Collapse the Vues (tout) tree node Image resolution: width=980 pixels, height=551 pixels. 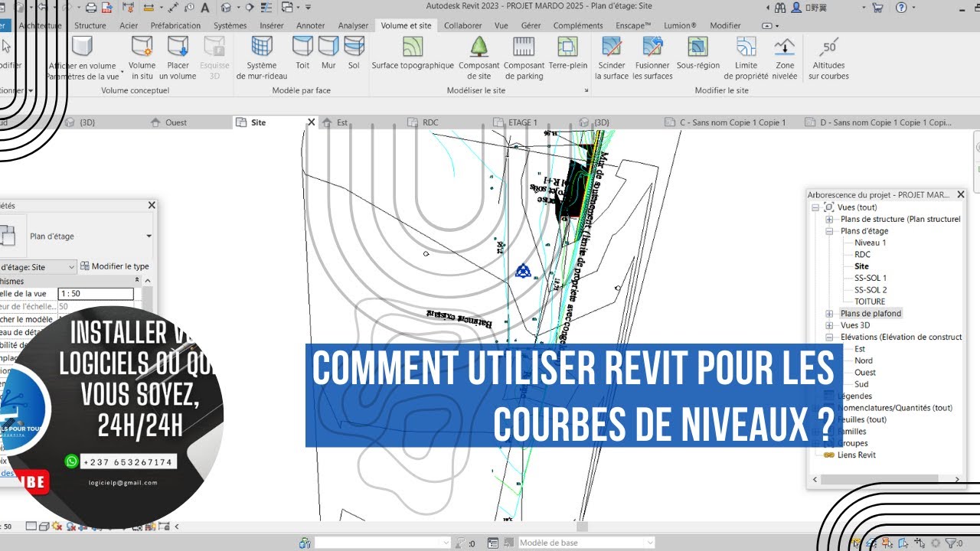click(x=816, y=207)
